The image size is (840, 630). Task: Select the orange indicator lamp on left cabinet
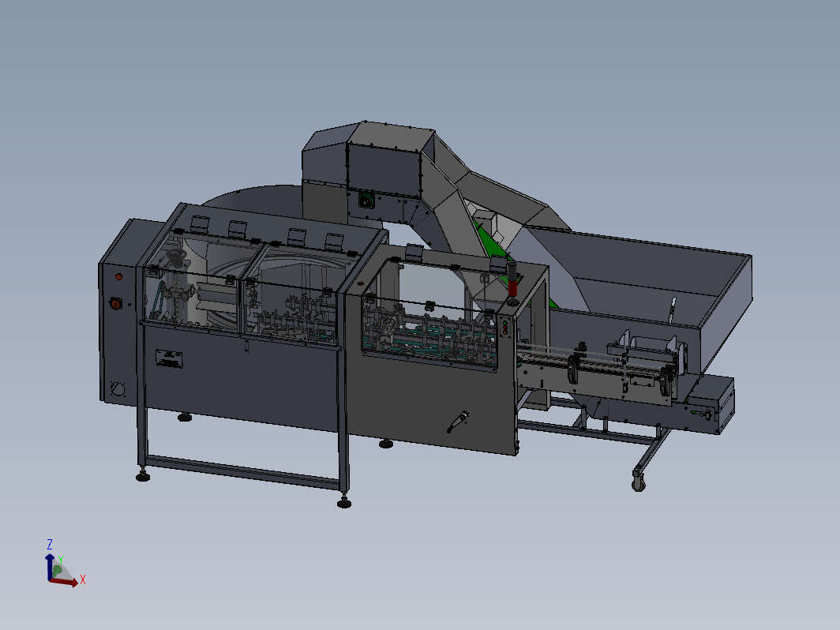click(119, 277)
